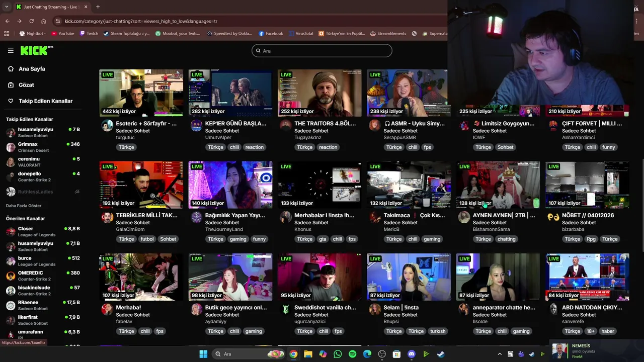Viewport: 644px width, 362px height.
Task: Open Takip Edilen Kanallar page
Action: pyautogui.click(x=45, y=101)
